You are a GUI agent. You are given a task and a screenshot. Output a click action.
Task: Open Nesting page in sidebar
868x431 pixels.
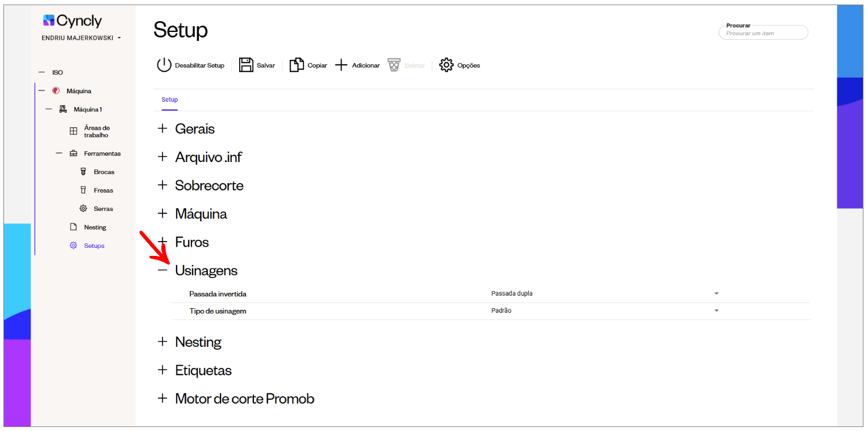pos(95,227)
